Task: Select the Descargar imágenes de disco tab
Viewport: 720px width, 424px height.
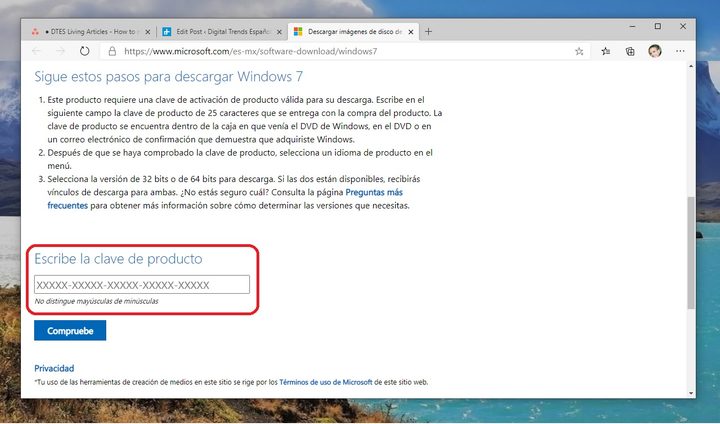Action: 353,32
